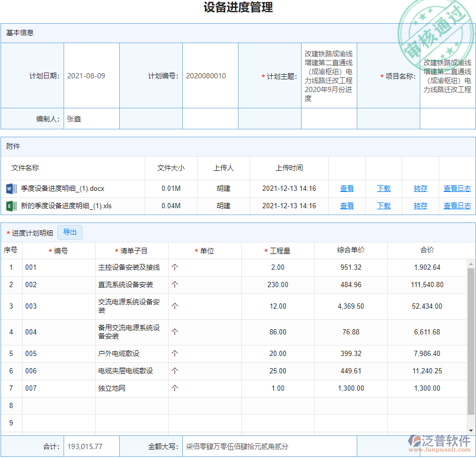Click 查看 for the xls attachment

(347, 206)
